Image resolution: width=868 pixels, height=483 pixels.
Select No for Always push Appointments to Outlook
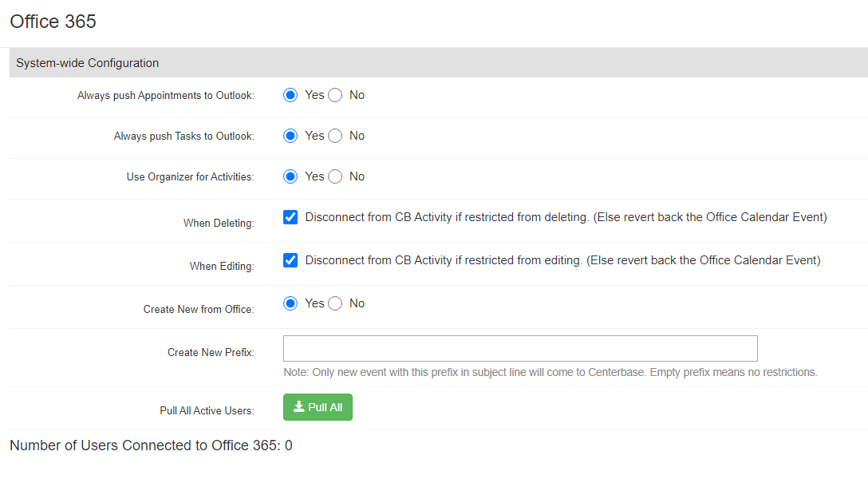(x=335, y=95)
